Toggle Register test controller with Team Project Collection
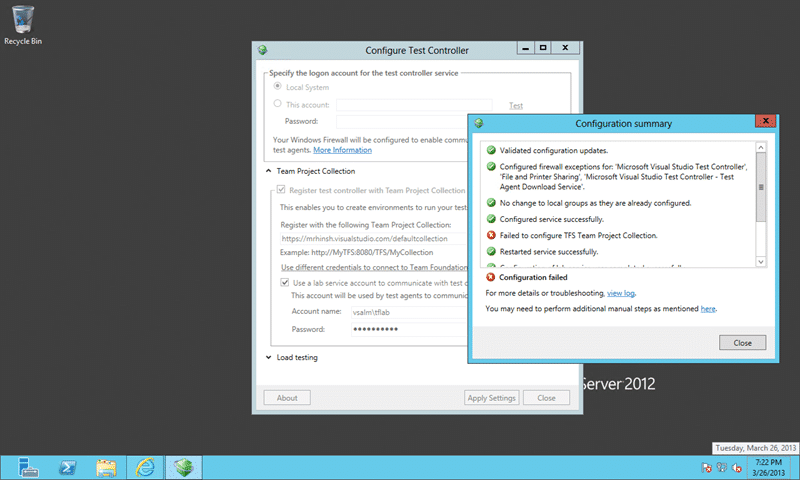This screenshot has height=480, width=800. pyautogui.click(x=281, y=190)
